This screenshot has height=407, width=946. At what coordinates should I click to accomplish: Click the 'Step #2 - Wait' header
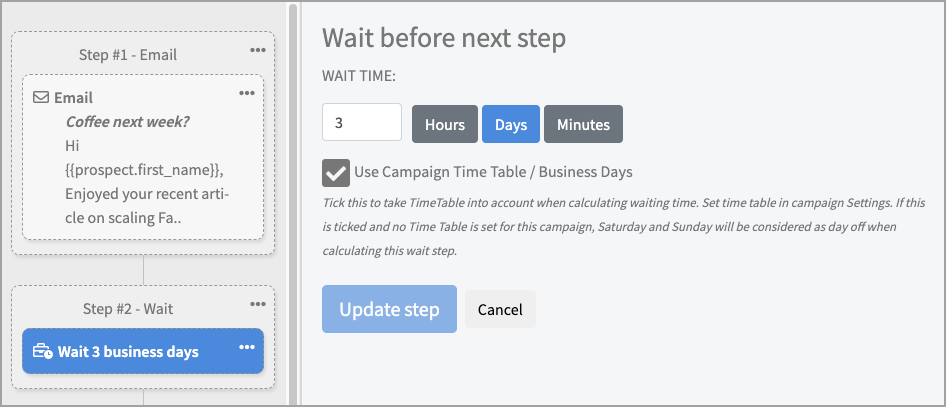126,309
